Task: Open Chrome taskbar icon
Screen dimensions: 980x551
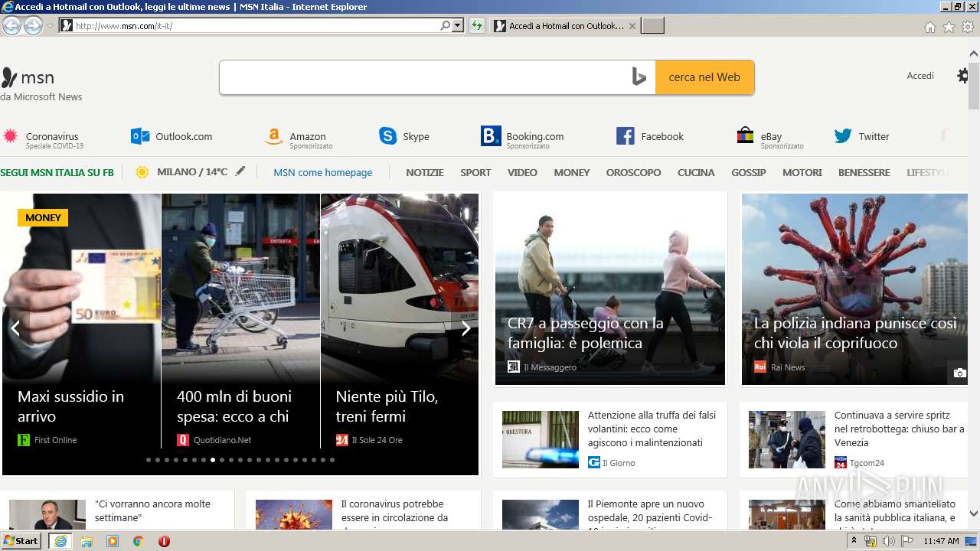Action: pyautogui.click(x=138, y=541)
